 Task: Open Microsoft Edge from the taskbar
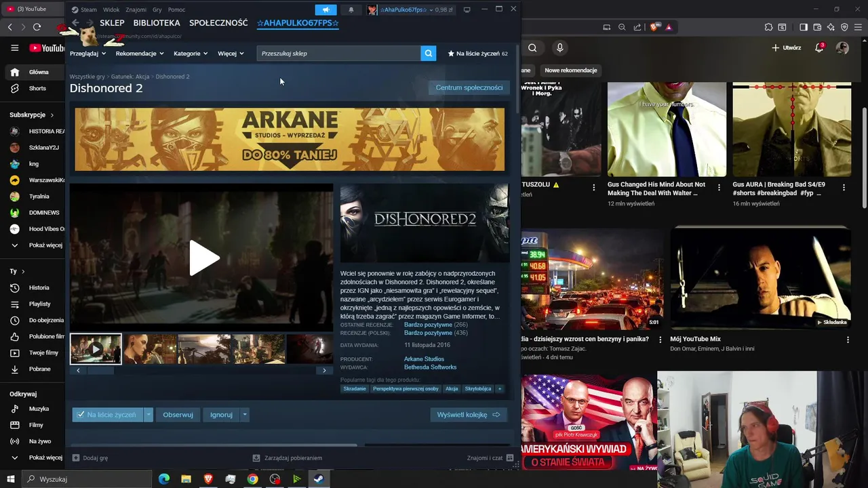(x=164, y=479)
